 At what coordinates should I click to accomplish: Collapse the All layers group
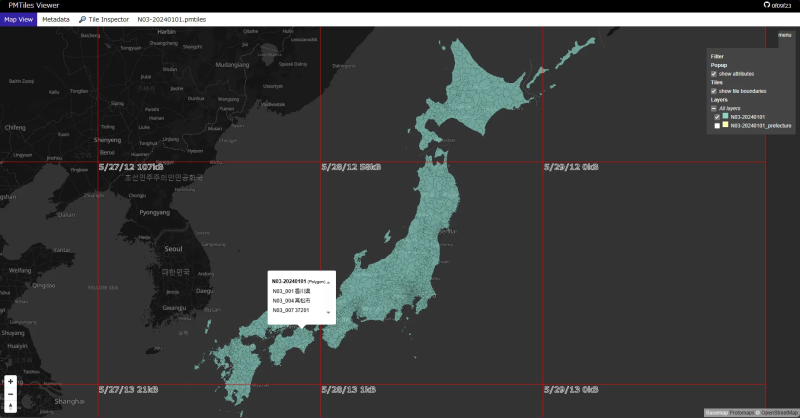[713, 108]
